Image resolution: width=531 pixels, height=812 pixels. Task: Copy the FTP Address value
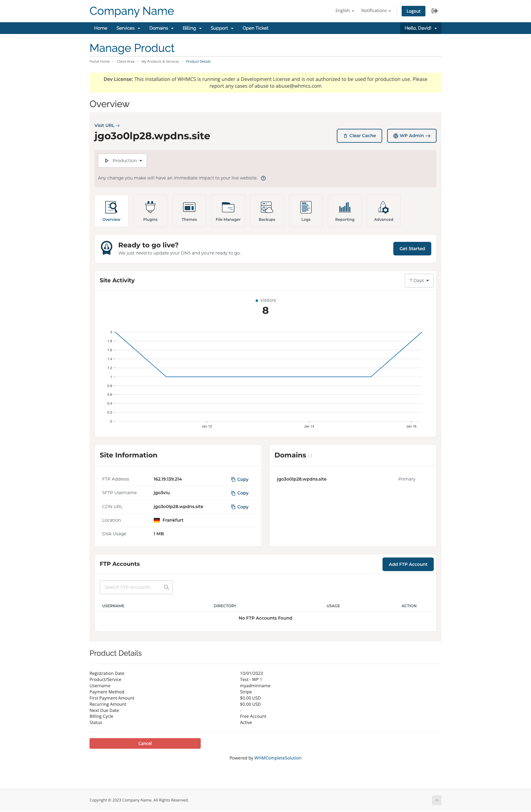(240, 479)
